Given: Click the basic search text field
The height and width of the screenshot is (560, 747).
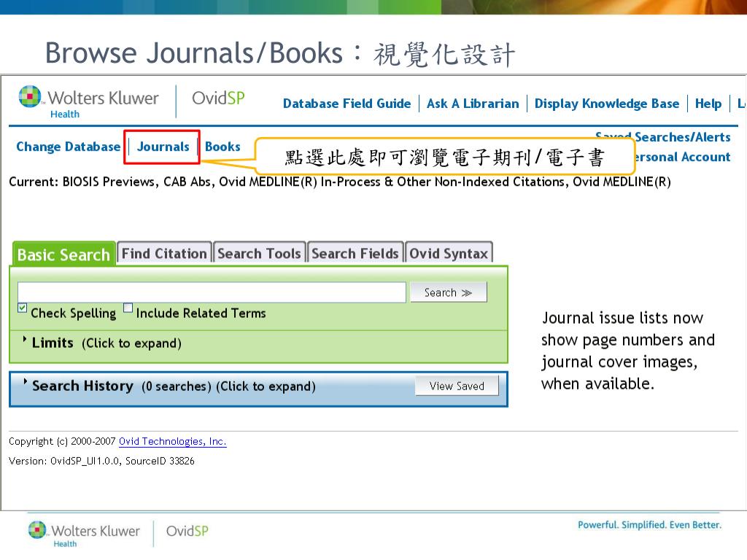Looking at the screenshot, I should pos(212,292).
